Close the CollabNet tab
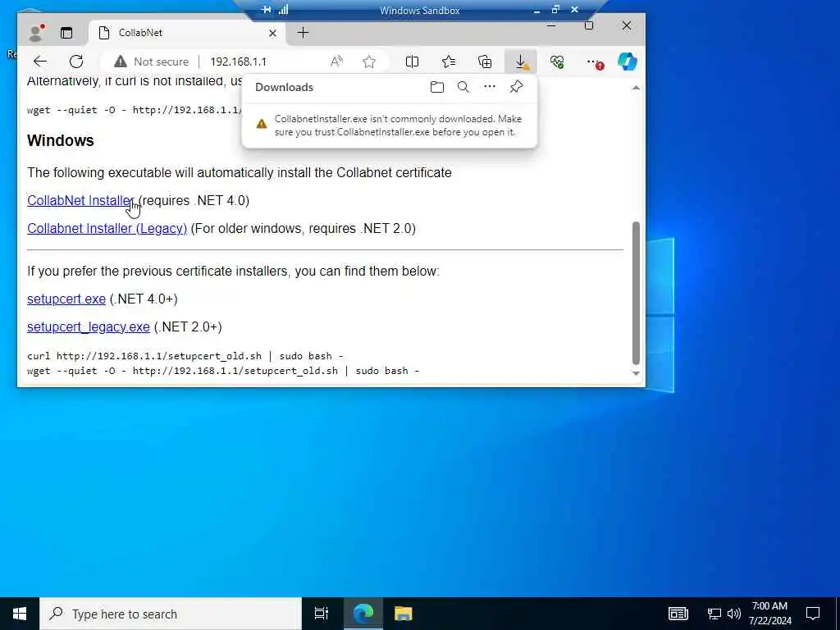Viewport: 840px width, 630px height. (272, 33)
